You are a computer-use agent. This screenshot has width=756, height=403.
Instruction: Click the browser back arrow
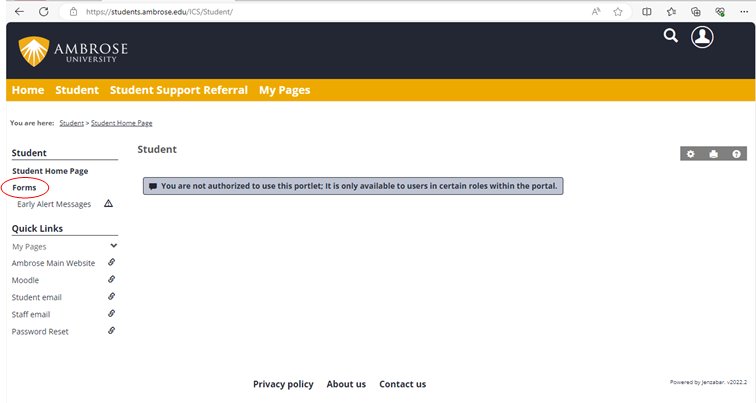pyautogui.click(x=19, y=11)
